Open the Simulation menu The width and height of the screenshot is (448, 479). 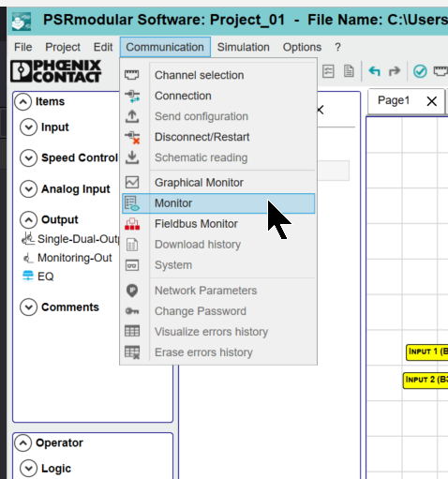(x=243, y=47)
